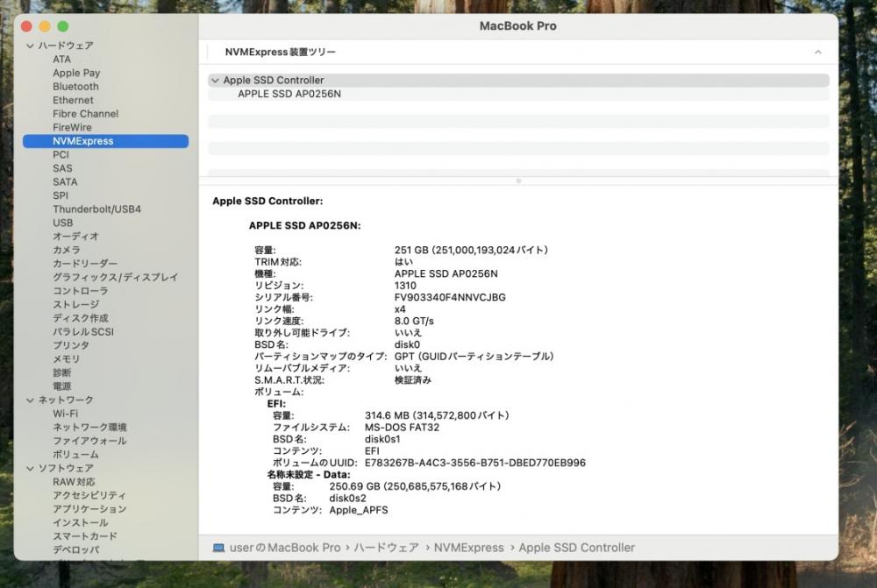The width and height of the screenshot is (877, 588).
Task: Select グラフィックス/ディスプレイ entry
Action: (115, 277)
